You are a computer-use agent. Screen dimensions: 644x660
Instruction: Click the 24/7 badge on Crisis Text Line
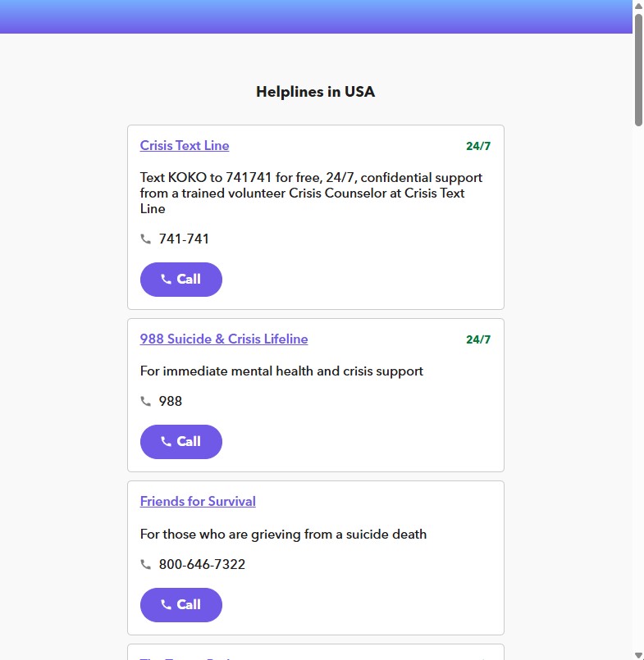tap(478, 146)
